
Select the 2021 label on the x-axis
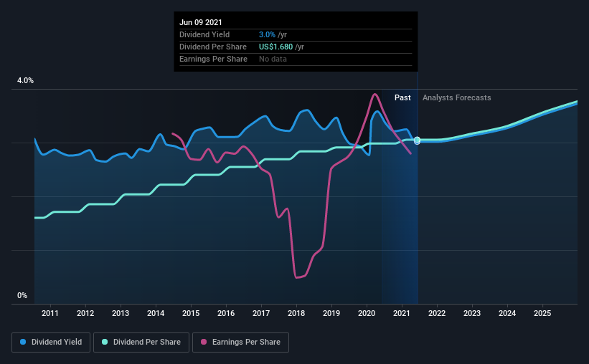(x=402, y=313)
